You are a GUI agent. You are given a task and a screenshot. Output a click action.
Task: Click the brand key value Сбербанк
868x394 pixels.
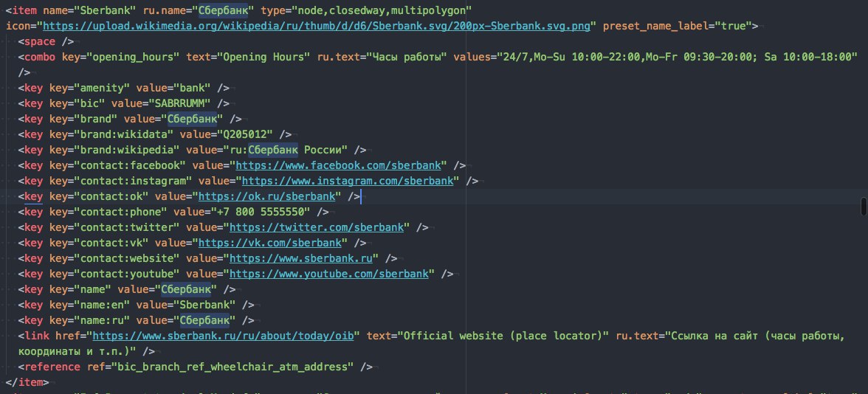pyautogui.click(x=192, y=119)
